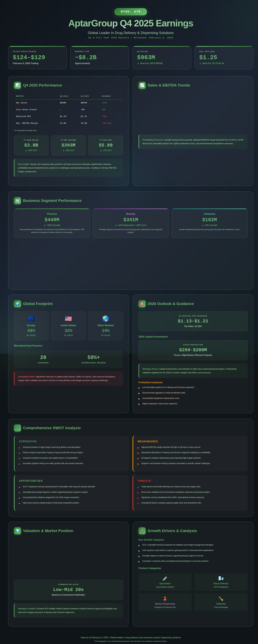258x644 pixels.
Task: Select the Pharma segment card
Action: (x=52, y=223)
